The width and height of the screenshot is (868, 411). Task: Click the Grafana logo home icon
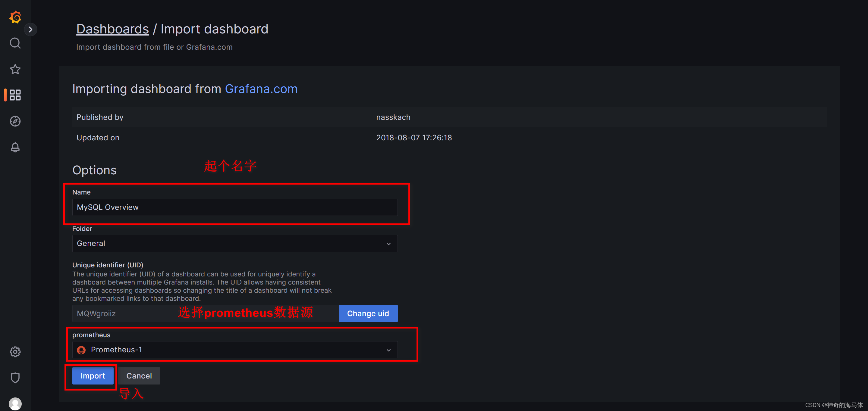click(x=15, y=17)
